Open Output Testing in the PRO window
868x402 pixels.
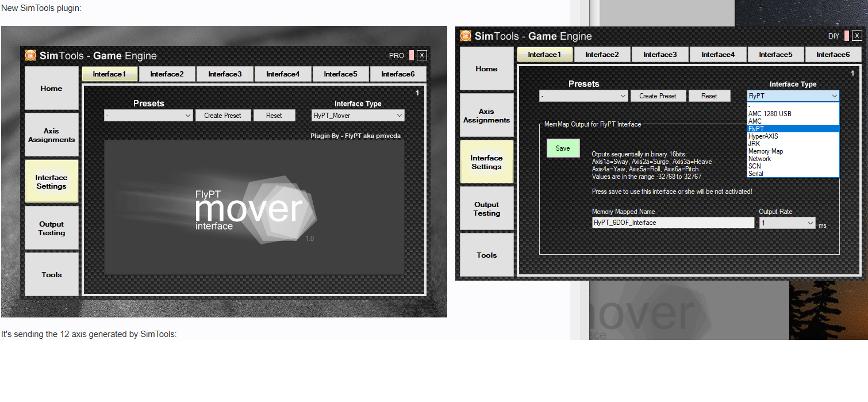pos(52,228)
